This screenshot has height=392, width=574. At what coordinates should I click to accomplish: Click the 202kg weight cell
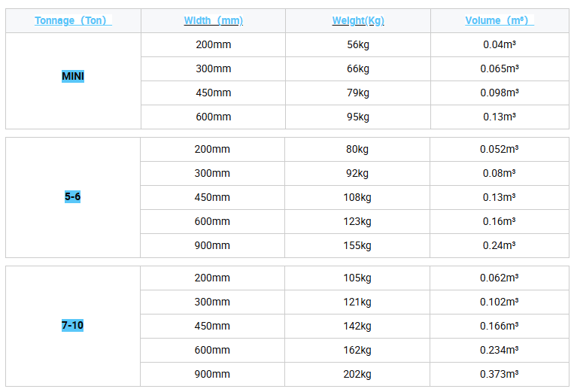(358, 375)
